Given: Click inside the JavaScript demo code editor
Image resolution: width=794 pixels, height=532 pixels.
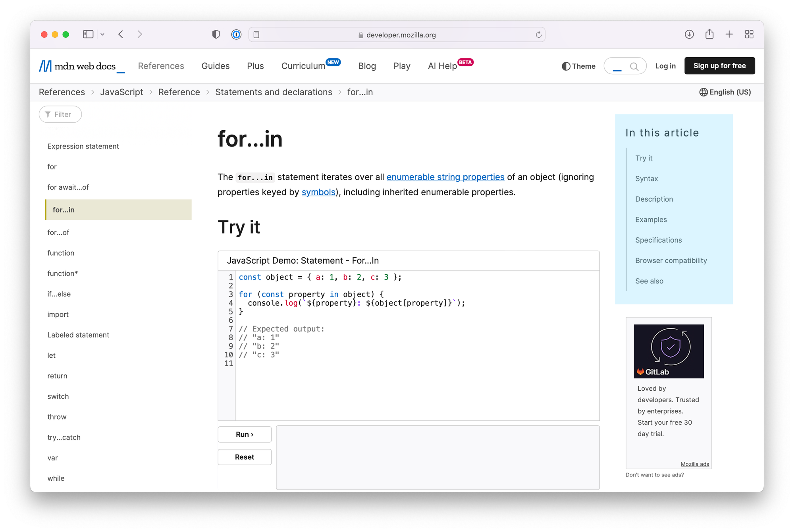Looking at the screenshot, I should pos(417,345).
